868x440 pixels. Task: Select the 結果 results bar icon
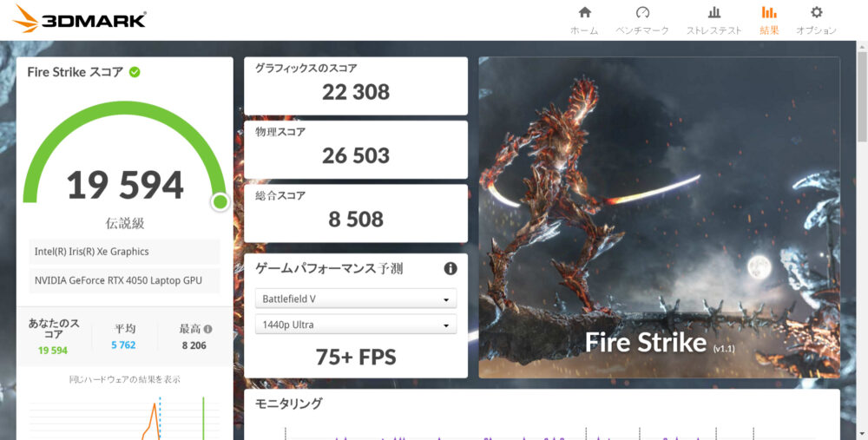(769, 12)
